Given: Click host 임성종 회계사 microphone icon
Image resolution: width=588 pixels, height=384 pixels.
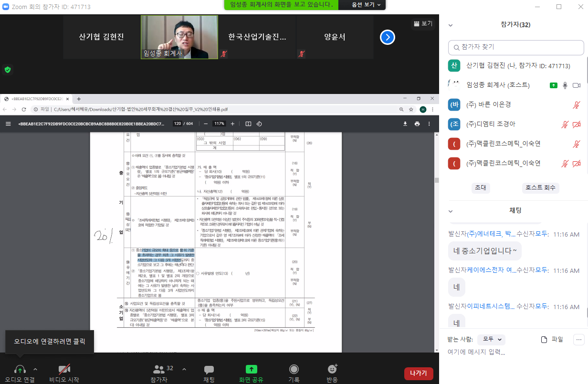Looking at the screenshot, I should pyautogui.click(x=565, y=85).
